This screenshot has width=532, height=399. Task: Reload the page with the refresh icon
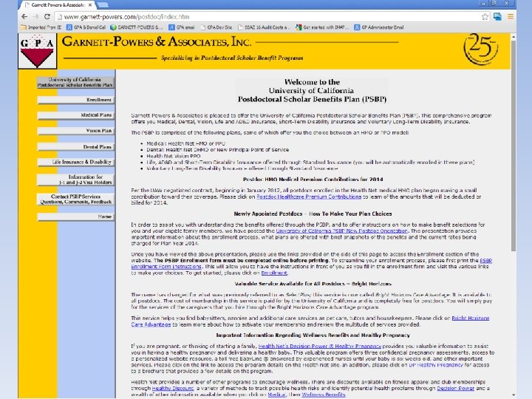coord(47,16)
